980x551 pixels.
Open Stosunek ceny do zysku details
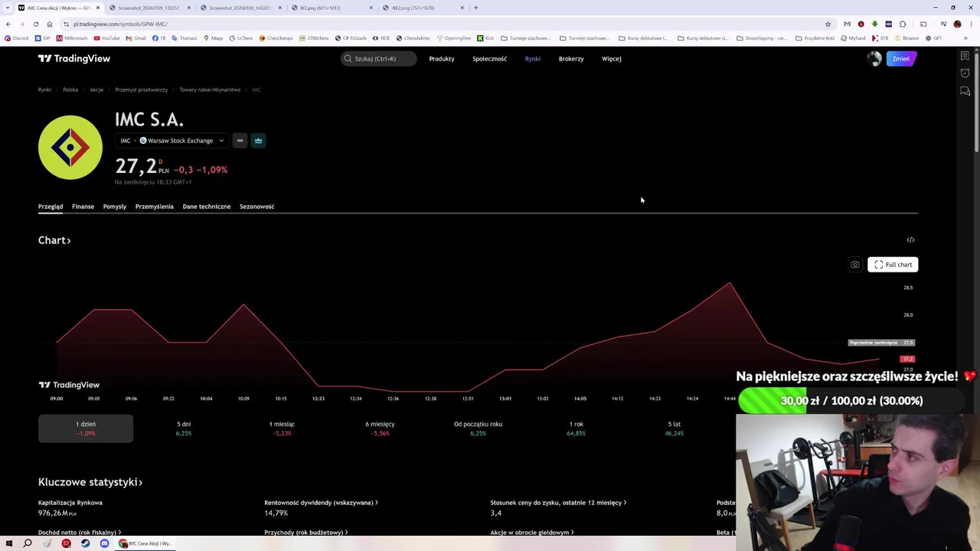(x=558, y=503)
